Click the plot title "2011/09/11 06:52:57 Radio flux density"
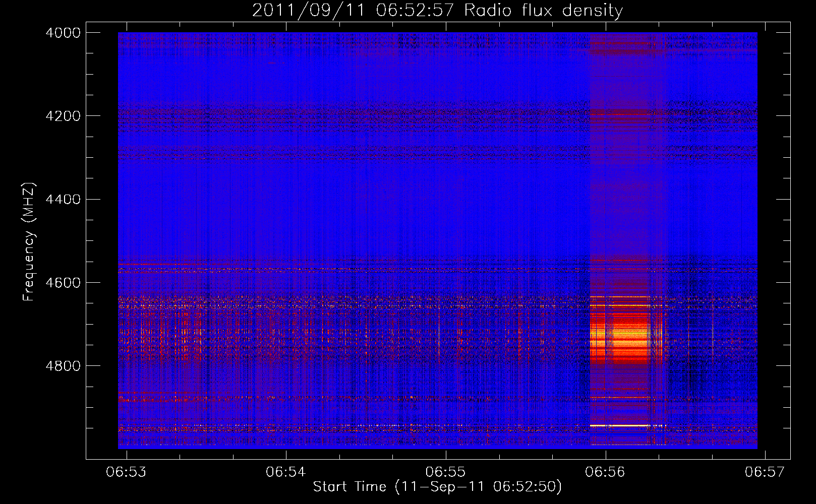816x504 pixels. (x=437, y=10)
